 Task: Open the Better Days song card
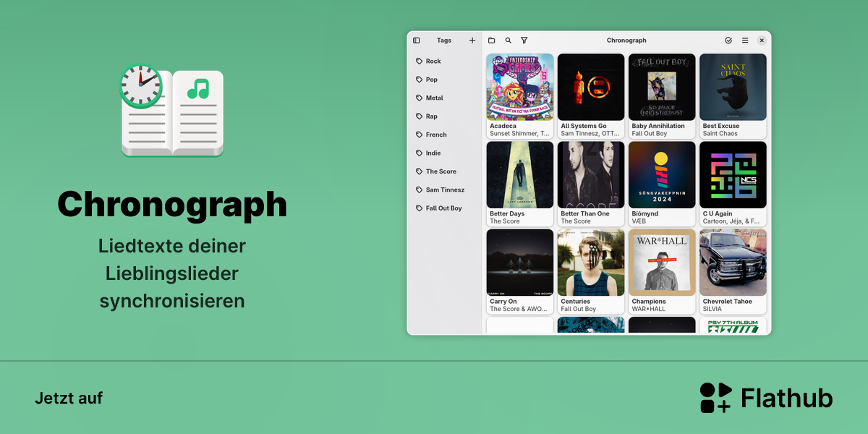coord(520,184)
